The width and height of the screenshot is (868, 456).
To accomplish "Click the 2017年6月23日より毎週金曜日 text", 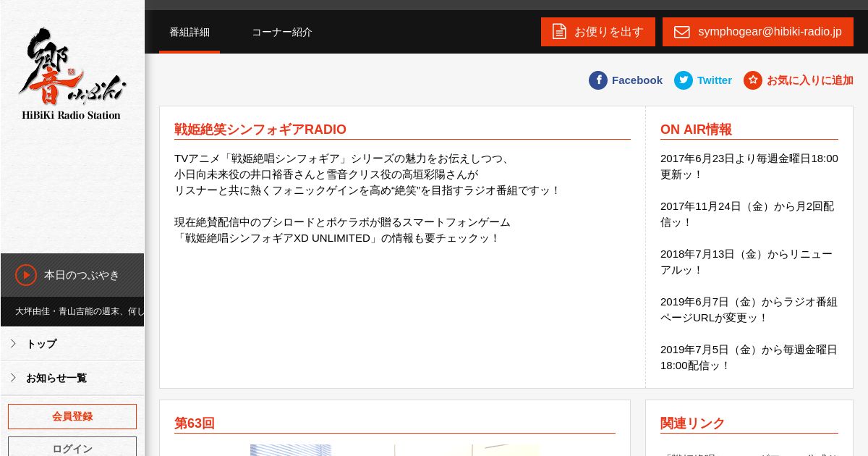I will coord(749,166).
